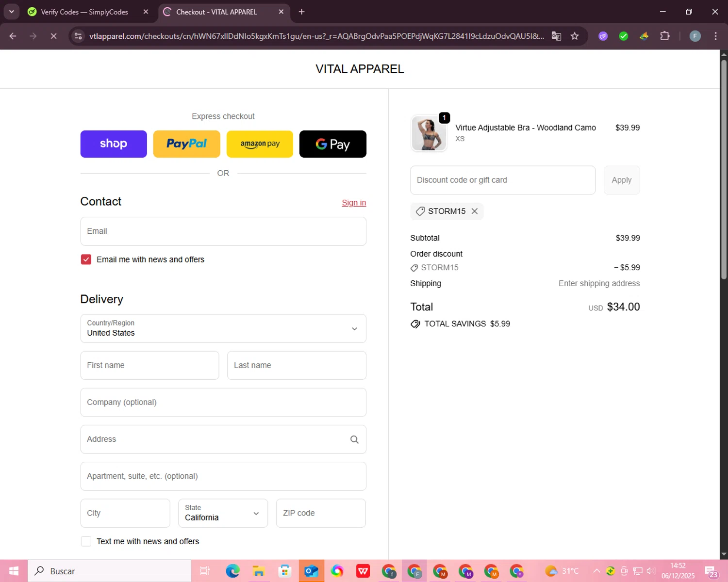Open the green checkmark extension
Viewport: 728px width, 582px height.
(x=624, y=36)
